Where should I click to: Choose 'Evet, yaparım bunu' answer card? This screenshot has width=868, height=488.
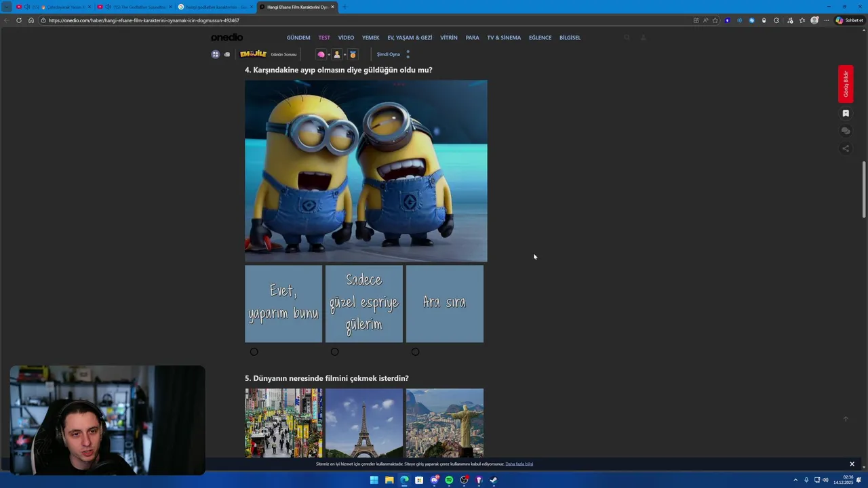[x=283, y=304]
